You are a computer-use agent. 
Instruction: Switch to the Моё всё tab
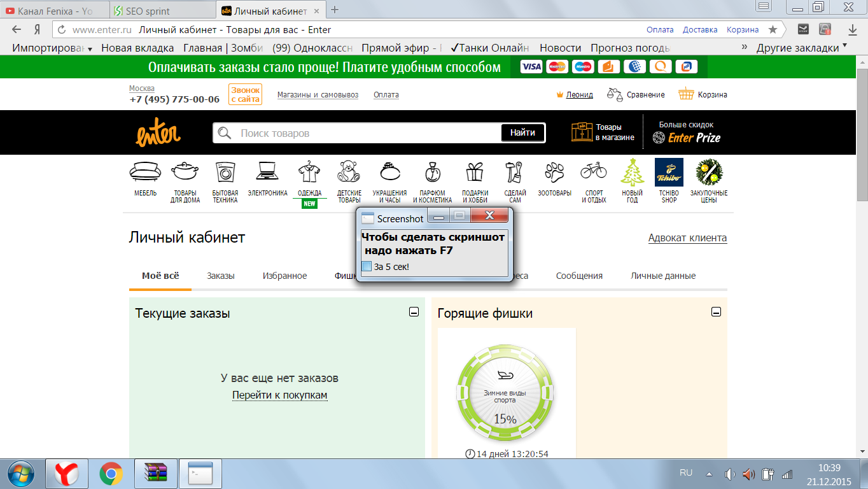pos(160,276)
